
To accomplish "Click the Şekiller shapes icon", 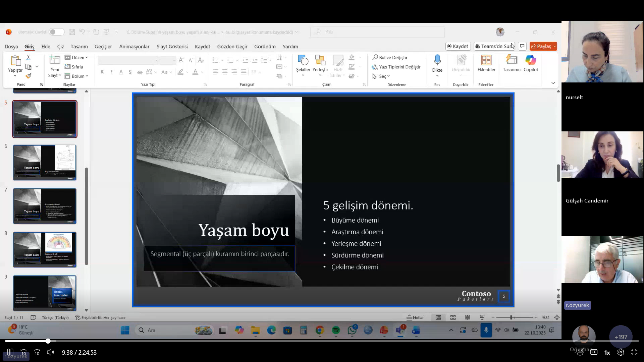I will (x=303, y=60).
